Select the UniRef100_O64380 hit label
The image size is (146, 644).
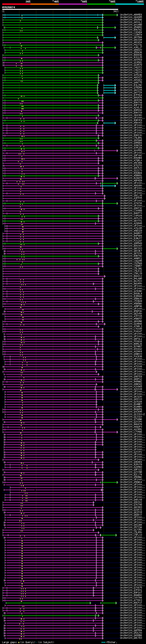click(131, 115)
